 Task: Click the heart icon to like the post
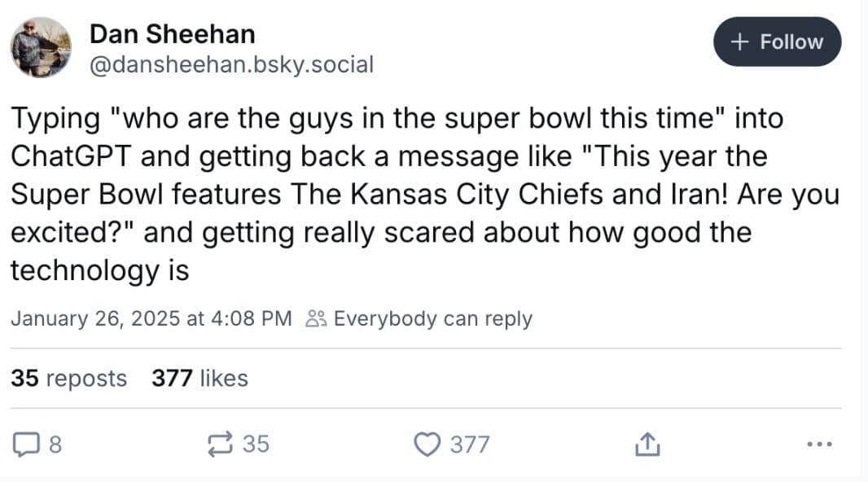[x=427, y=444]
